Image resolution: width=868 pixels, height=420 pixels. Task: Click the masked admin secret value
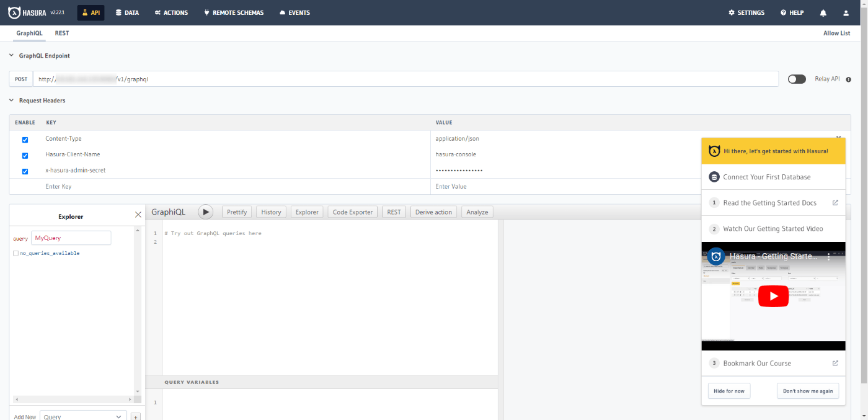click(459, 171)
